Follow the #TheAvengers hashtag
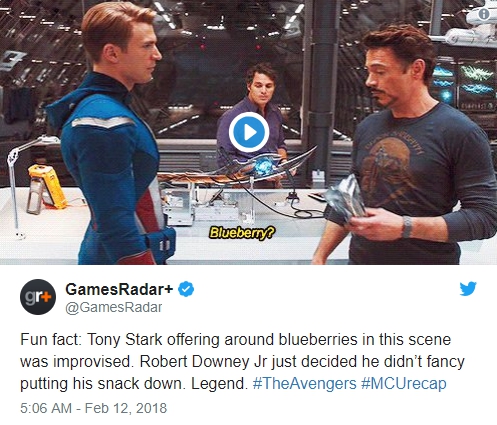This screenshot has height=425, width=497. 305,383
